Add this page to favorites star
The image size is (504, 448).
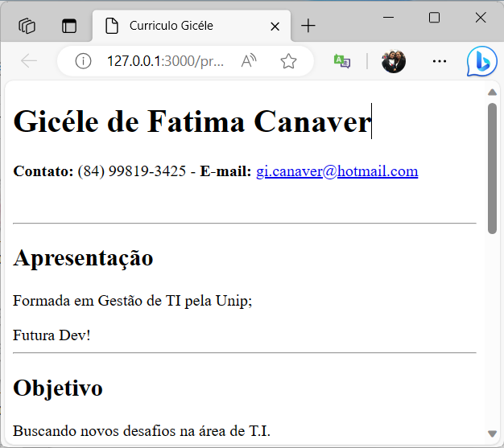(x=288, y=61)
